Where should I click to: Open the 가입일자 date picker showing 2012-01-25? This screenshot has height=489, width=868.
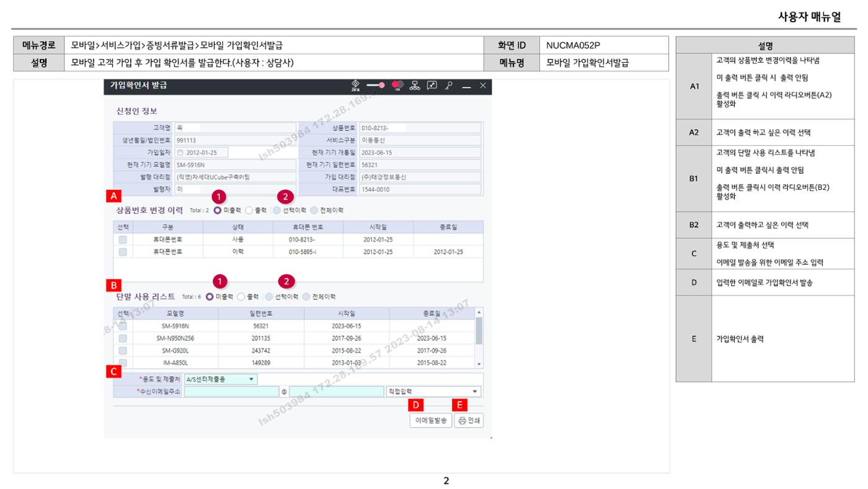pos(202,152)
